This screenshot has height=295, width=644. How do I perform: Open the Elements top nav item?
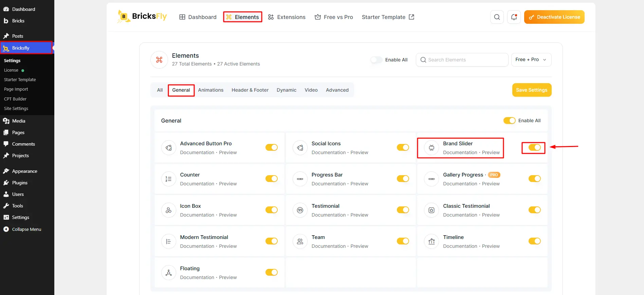[242, 17]
